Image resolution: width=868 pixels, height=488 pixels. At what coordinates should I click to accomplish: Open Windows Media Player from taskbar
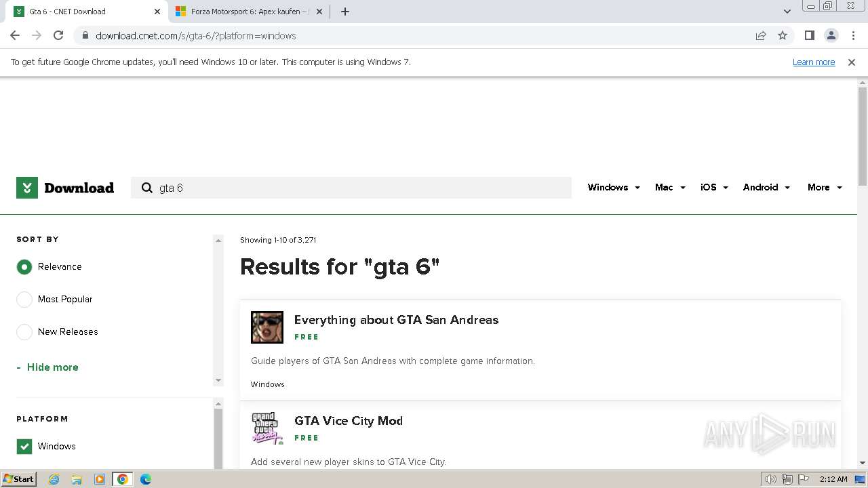[x=100, y=479]
